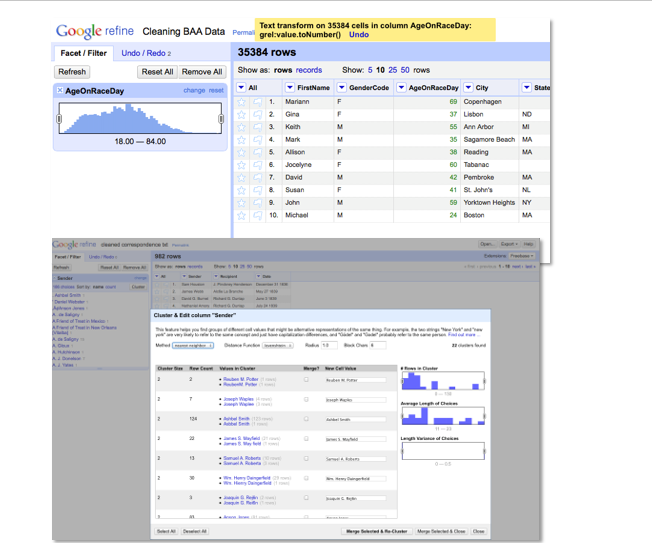Star the Michael row
The width and height of the screenshot is (652, 543).
point(241,215)
